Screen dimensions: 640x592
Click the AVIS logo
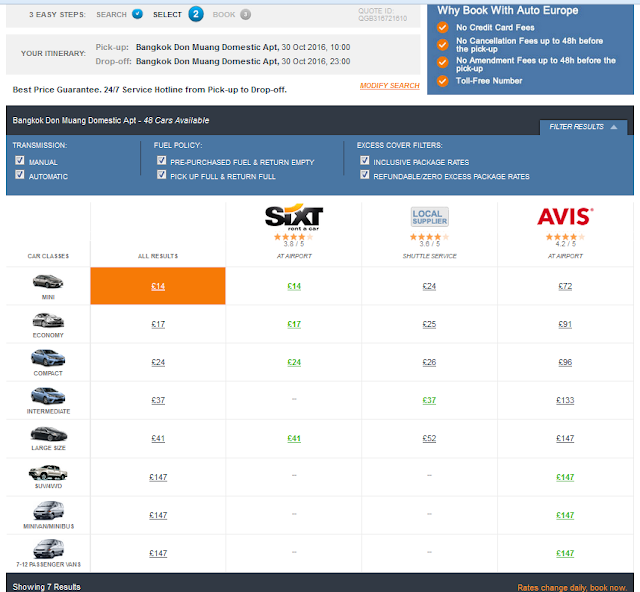[x=565, y=216]
